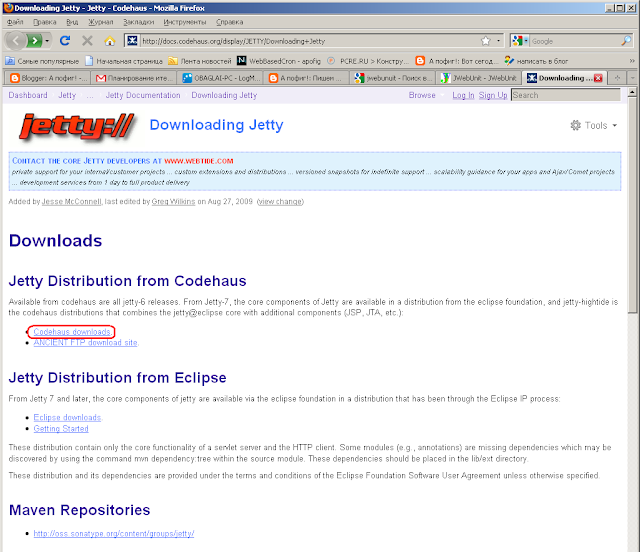Image resolution: width=640 pixels, height=552 pixels.
Task: Click the Downloading Jetty page title
Action: 216,125
